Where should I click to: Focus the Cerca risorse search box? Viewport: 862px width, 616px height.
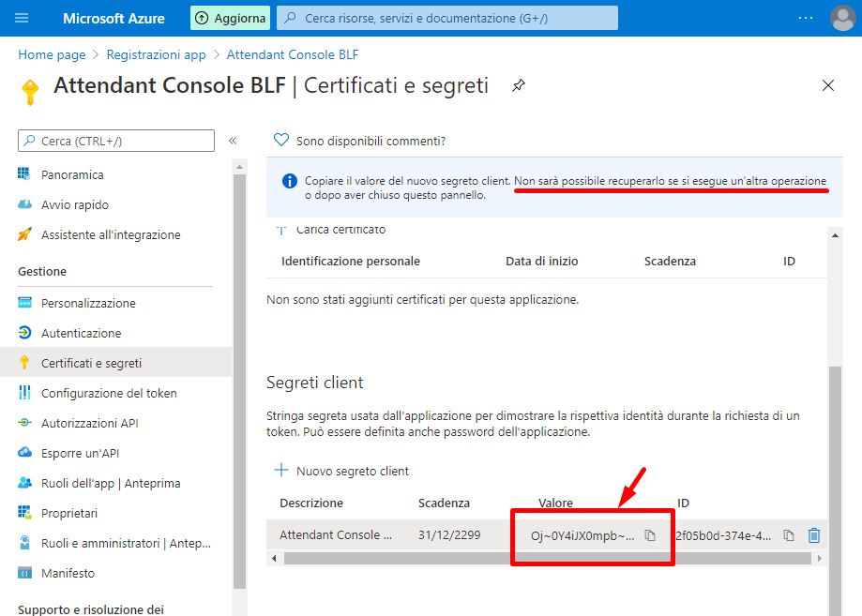[446, 18]
